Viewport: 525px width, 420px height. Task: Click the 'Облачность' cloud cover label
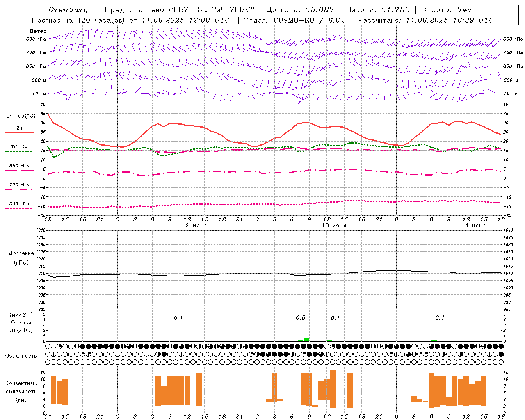pyautogui.click(x=21, y=356)
